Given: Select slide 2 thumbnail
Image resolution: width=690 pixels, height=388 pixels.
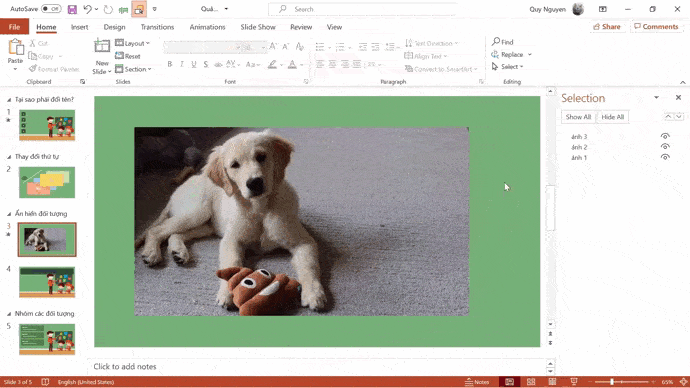Looking at the screenshot, I should tap(47, 182).
